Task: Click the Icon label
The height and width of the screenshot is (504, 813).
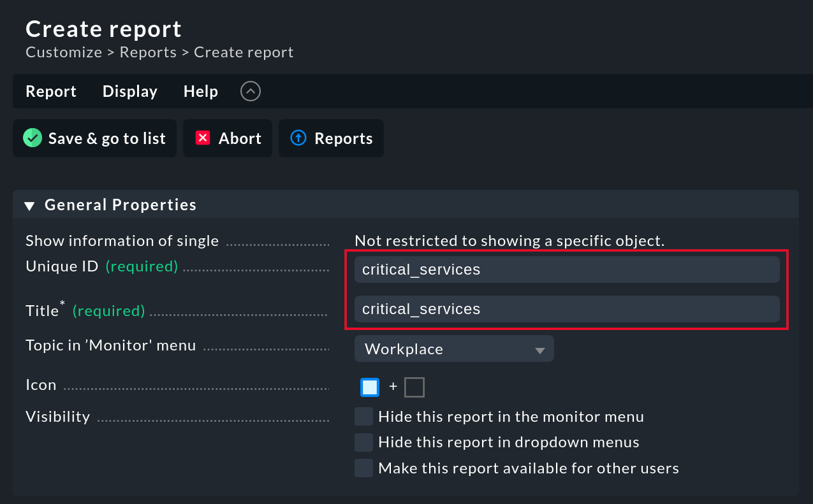Action: [x=41, y=385]
